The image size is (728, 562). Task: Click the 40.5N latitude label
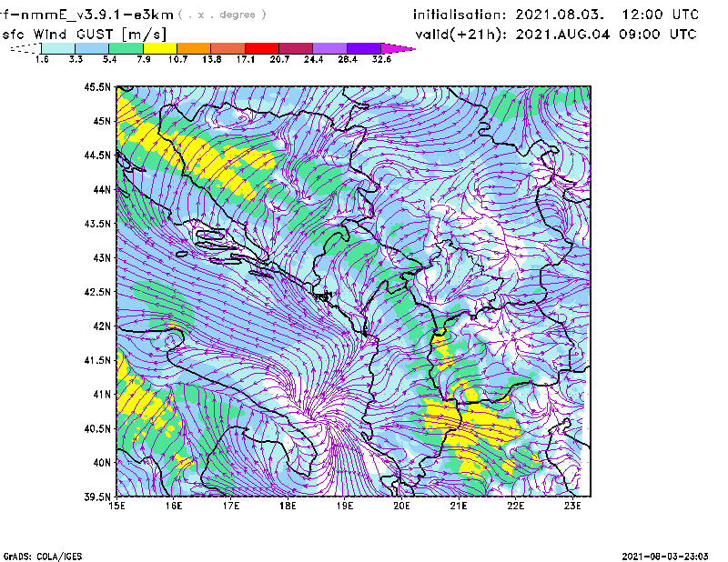pyautogui.click(x=97, y=428)
